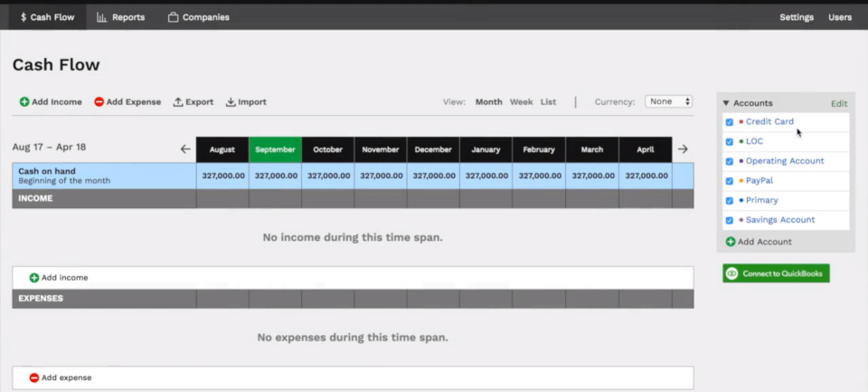Click the Import label
The height and width of the screenshot is (392, 868).
pos(252,102)
